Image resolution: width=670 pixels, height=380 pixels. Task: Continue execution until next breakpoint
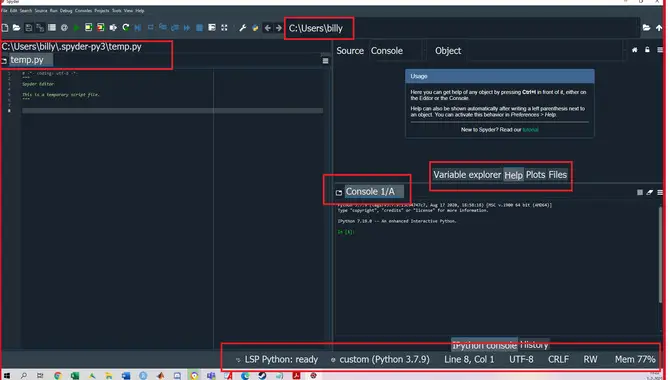click(x=187, y=28)
